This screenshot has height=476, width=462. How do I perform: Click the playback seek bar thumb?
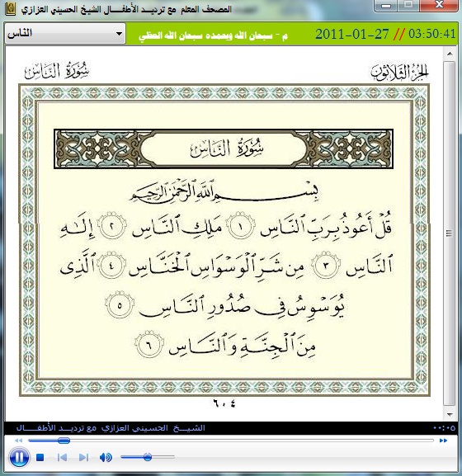click(64, 441)
